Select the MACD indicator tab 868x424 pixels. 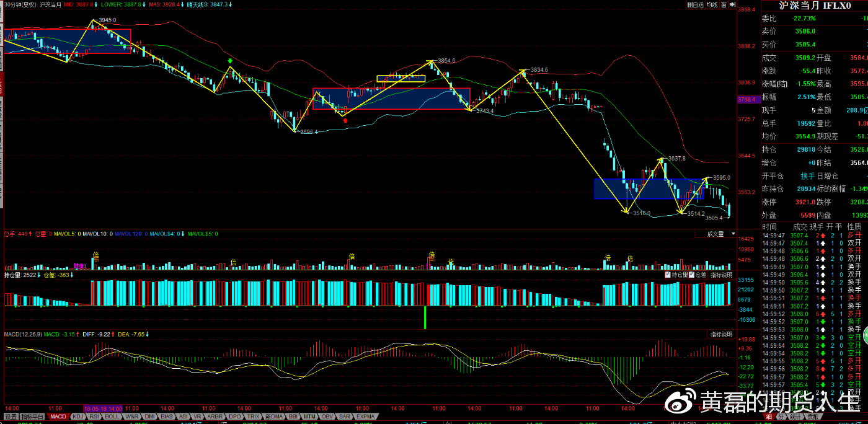click(x=58, y=417)
